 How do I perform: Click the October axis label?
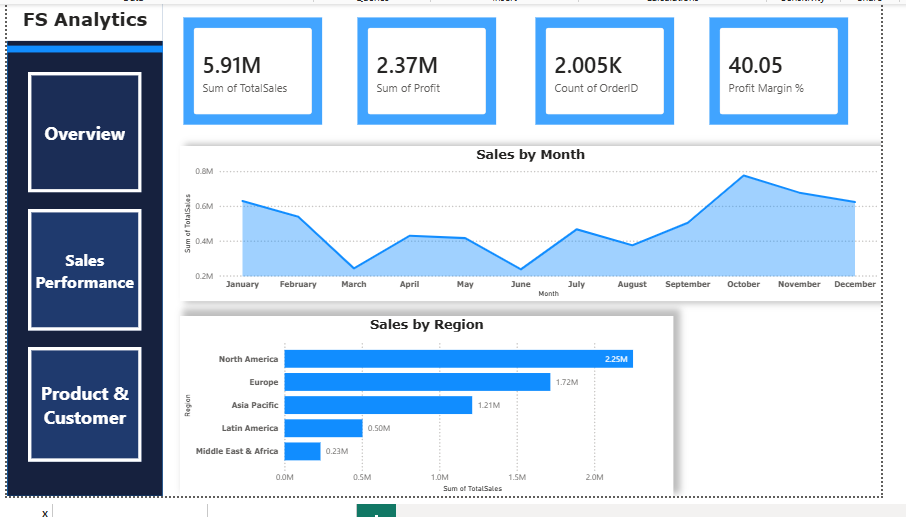click(744, 284)
